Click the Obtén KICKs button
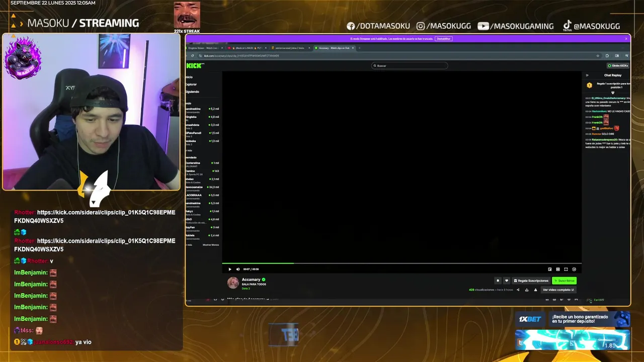Viewport: 644px width, 362px height. [618, 65]
